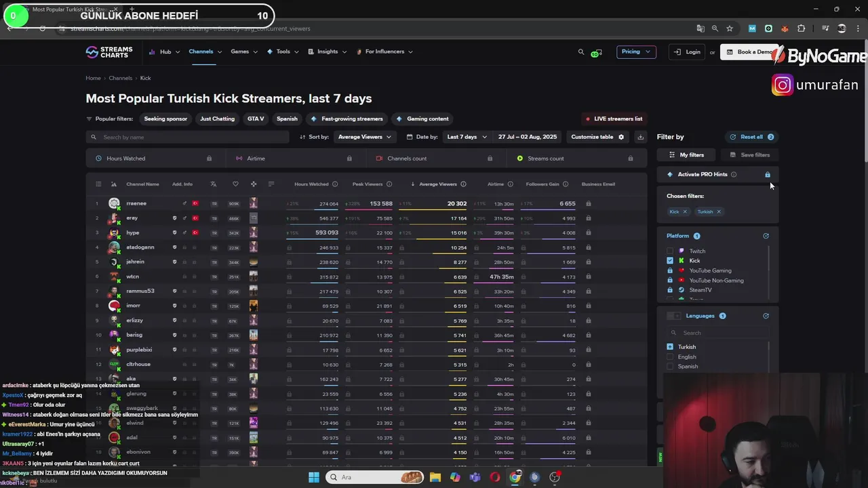
Task: Click the Languages search field
Action: tap(718, 333)
